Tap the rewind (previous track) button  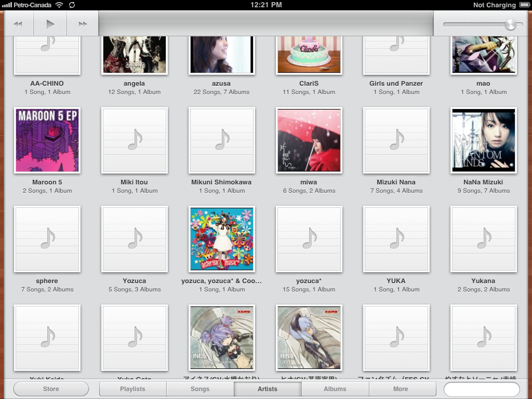click(18, 24)
